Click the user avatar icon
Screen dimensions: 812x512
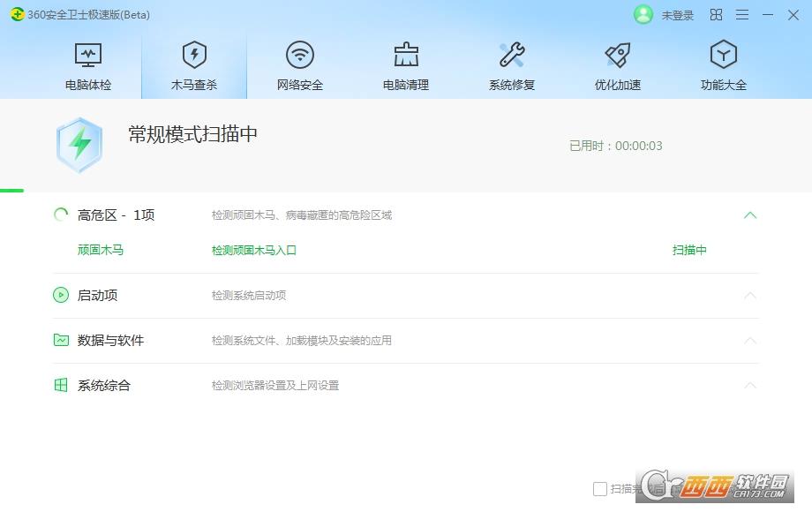[643, 14]
